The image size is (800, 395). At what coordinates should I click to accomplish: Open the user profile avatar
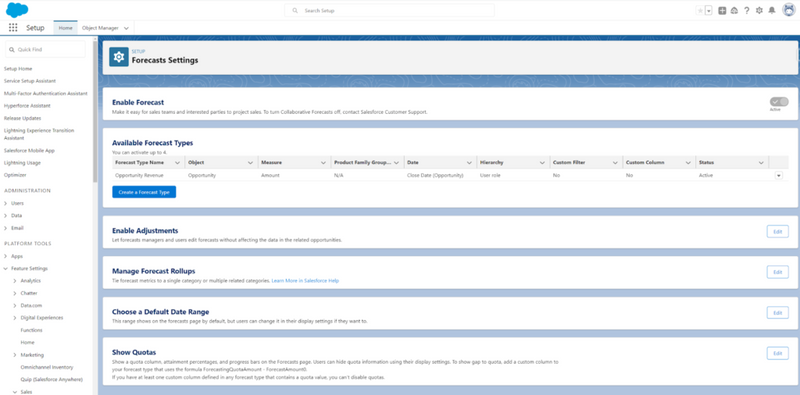click(789, 10)
